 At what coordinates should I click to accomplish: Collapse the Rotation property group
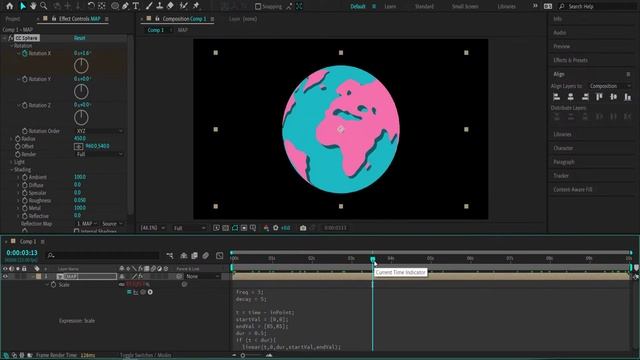click(12, 46)
